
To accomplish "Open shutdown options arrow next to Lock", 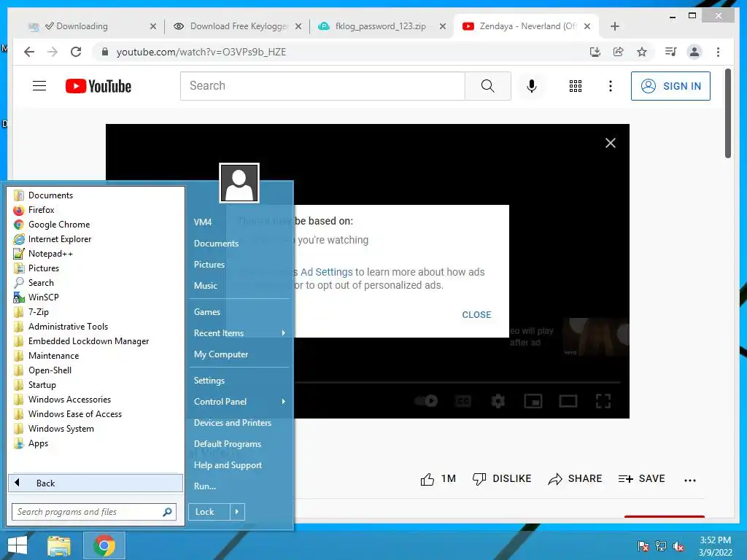I will click(237, 512).
